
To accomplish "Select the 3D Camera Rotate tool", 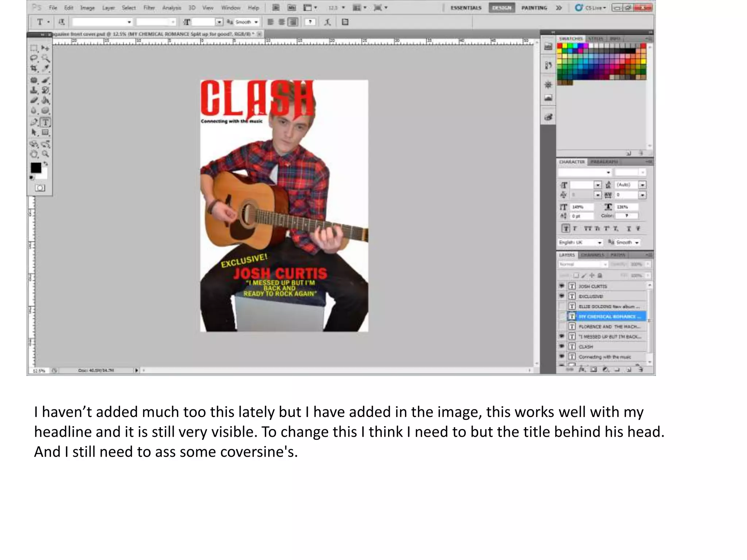I will (45, 144).
